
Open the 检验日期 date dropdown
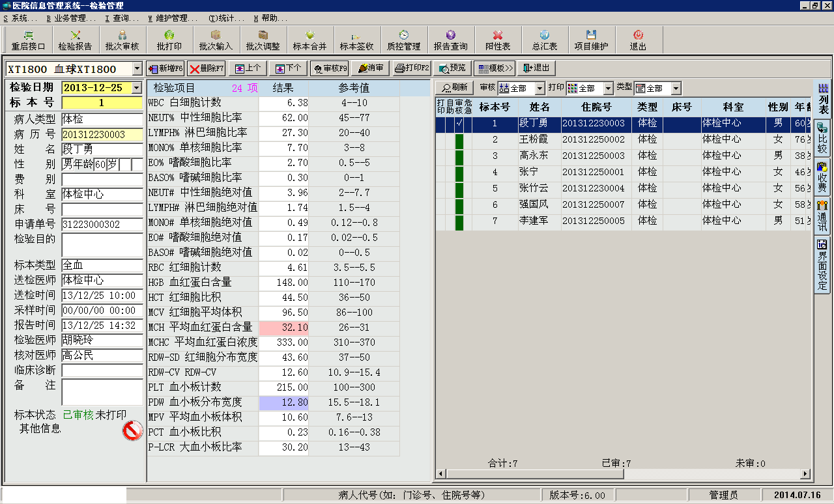136,88
